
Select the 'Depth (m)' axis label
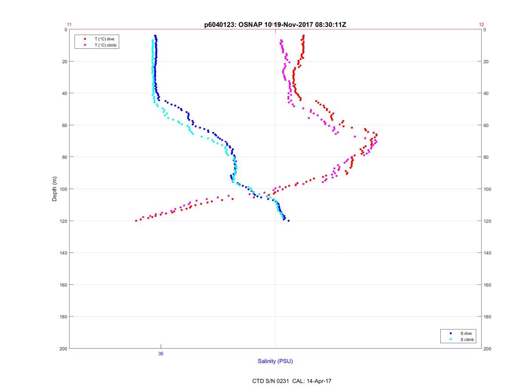[55, 189]
